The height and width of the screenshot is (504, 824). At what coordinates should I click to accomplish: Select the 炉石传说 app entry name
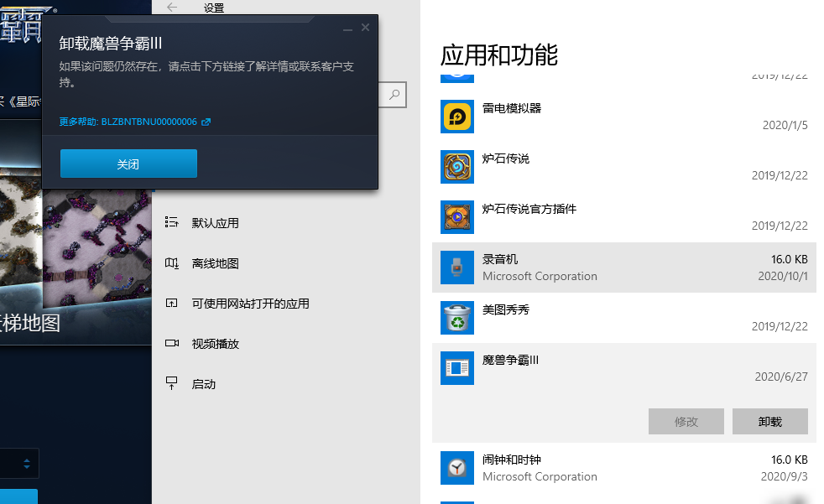click(505, 158)
